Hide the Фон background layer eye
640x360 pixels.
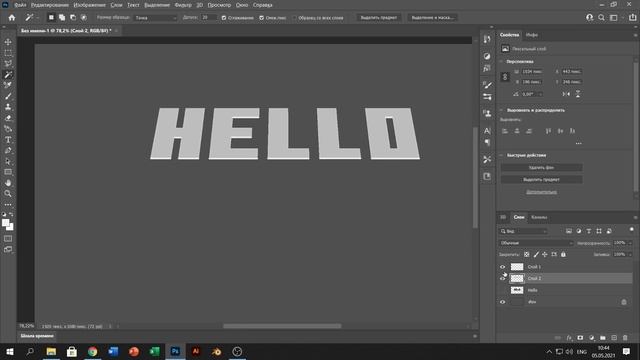502,302
